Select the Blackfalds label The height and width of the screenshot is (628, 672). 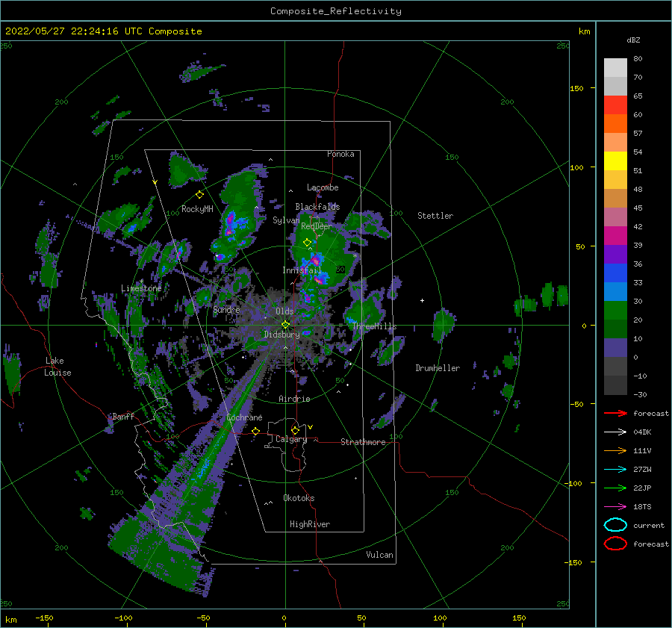pos(317,207)
